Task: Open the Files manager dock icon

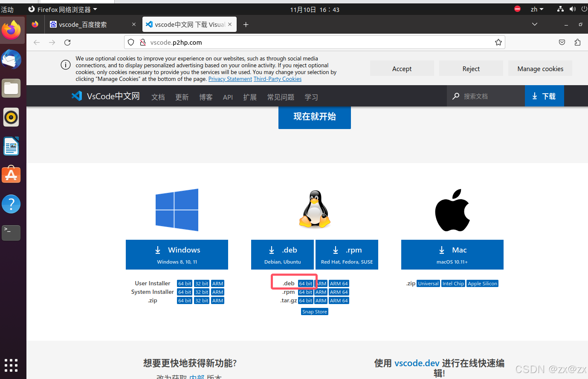Action: click(x=12, y=88)
